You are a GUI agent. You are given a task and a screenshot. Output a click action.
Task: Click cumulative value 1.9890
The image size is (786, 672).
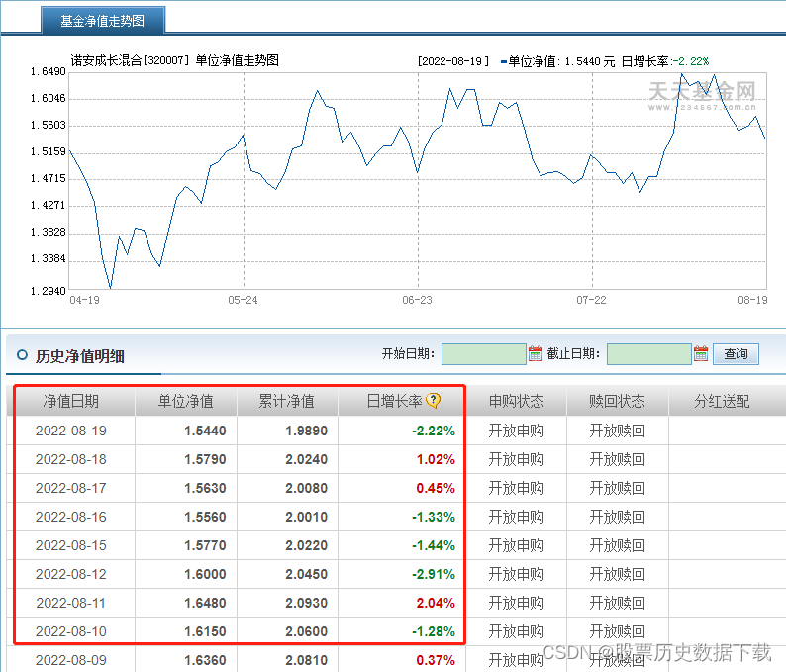[306, 431]
